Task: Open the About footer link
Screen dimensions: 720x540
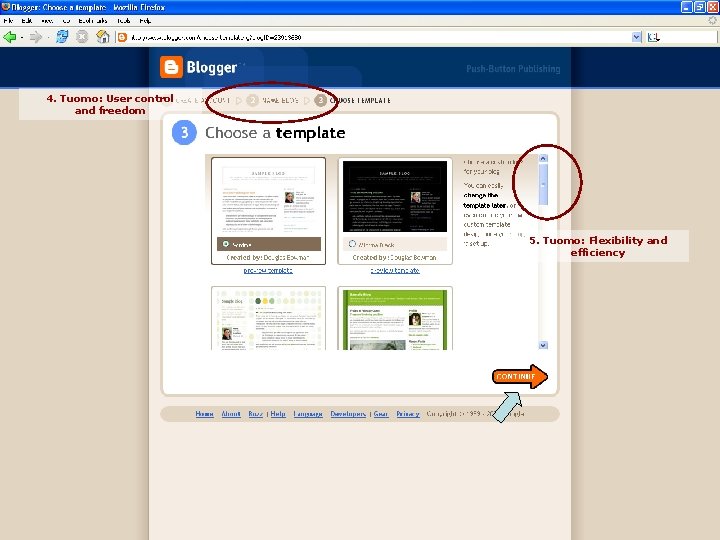Action: coord(231,414)
